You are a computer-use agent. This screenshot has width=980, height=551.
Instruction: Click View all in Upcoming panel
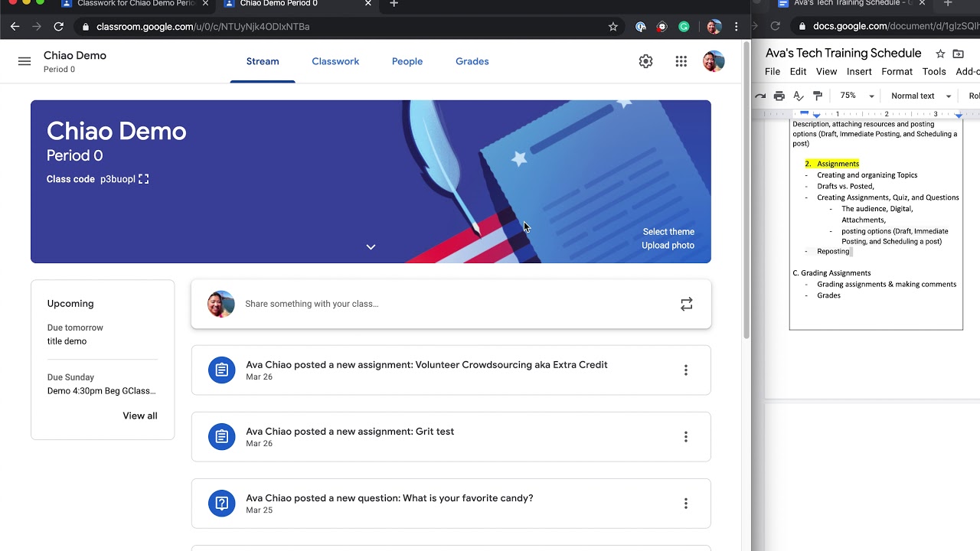tap(140, 416)
